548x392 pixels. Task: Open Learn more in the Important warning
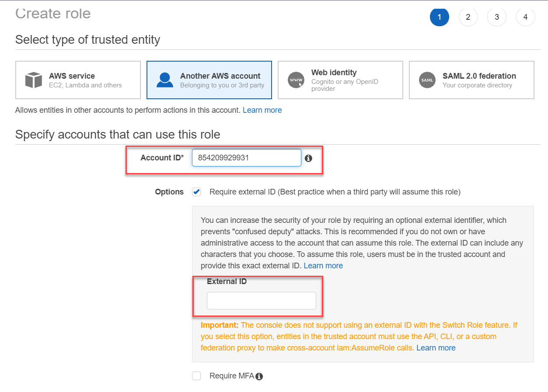[x=436, y=348]
